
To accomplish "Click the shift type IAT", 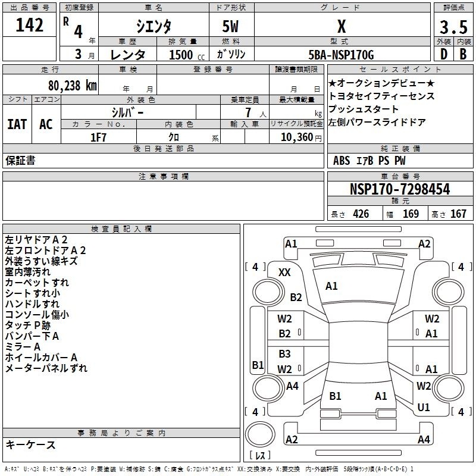I will (x=17, y=124).
